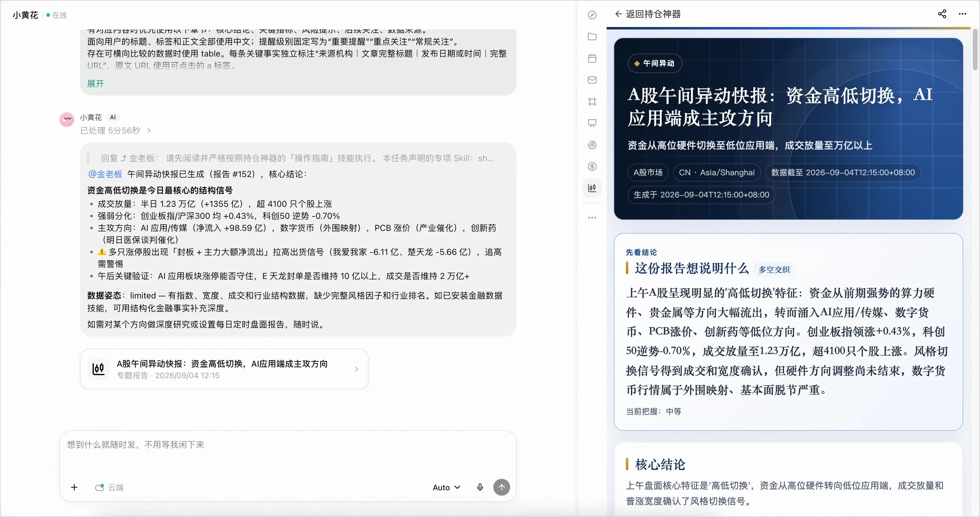Select the radar target icon in sidebar
The height and width of the screenshot is (517, 980).
(x=592, y=145)
